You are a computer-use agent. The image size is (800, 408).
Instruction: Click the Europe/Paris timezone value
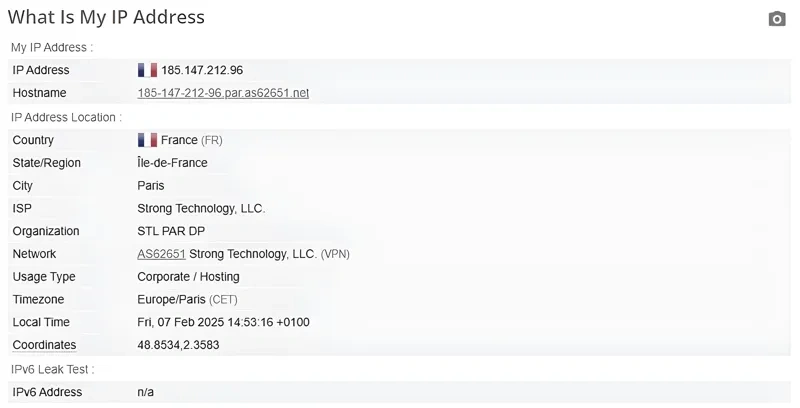pyautogui.click(x=171, y=299)
